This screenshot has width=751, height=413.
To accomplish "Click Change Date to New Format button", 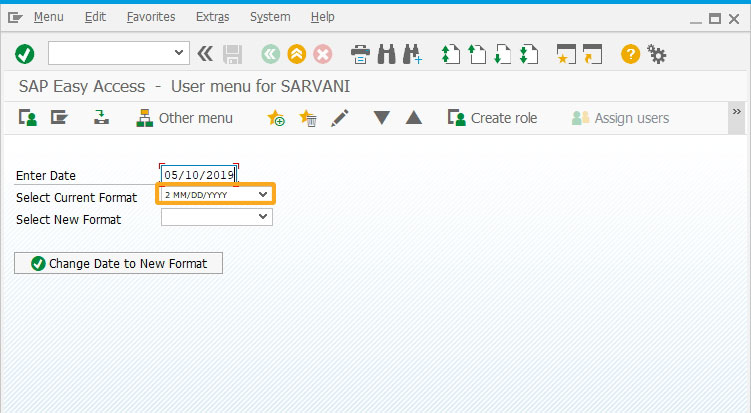I will (118, 263).
